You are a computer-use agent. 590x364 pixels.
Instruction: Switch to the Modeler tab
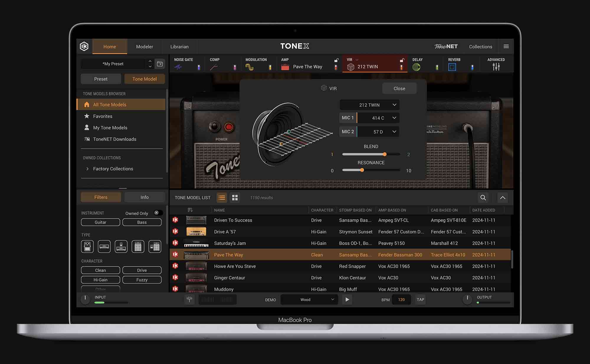tap(145, 46)
